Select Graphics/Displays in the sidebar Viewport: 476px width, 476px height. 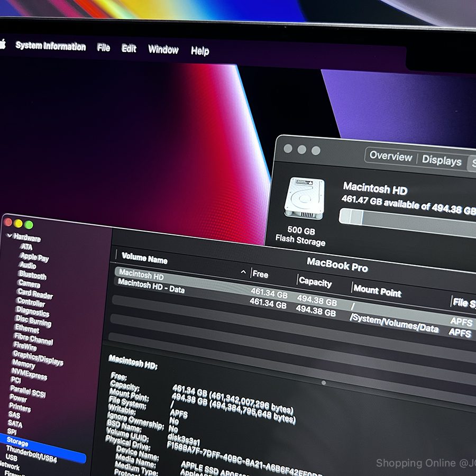coord(38,358)
